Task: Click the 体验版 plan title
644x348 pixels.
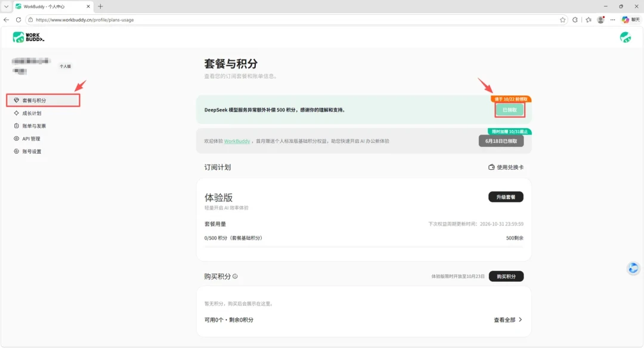Action: click(x=218, y=198)
